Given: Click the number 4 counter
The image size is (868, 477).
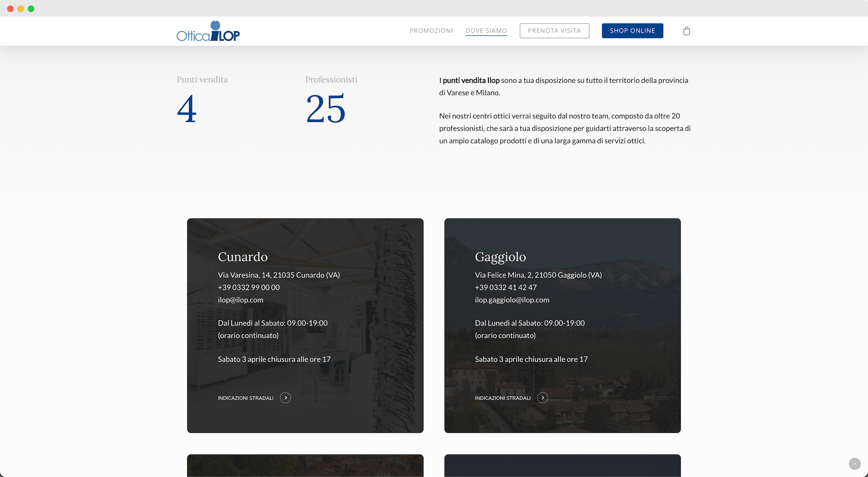Looking at the screenshot, I should point(187,109).
